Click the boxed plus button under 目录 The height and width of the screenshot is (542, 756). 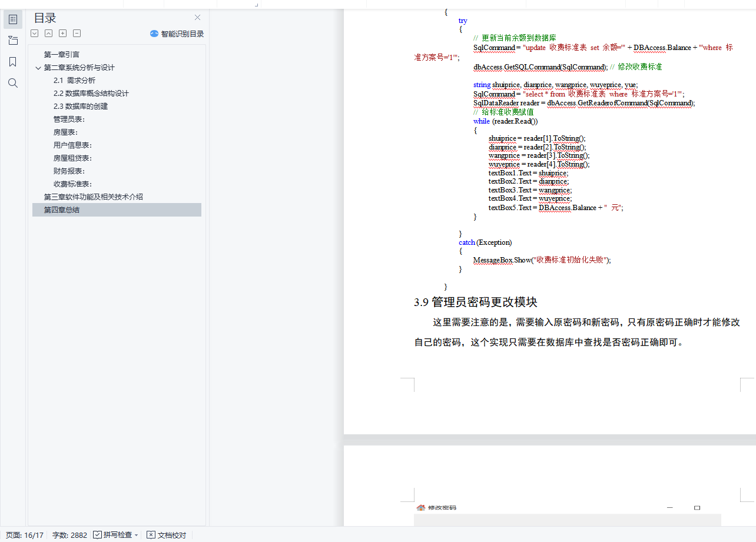tap(63, 34)
